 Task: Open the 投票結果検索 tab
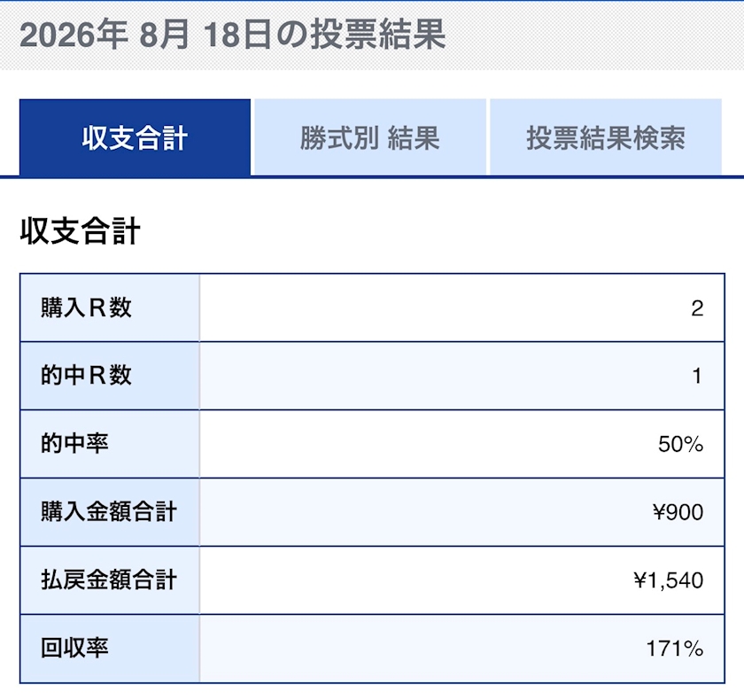tap(606, 137)
